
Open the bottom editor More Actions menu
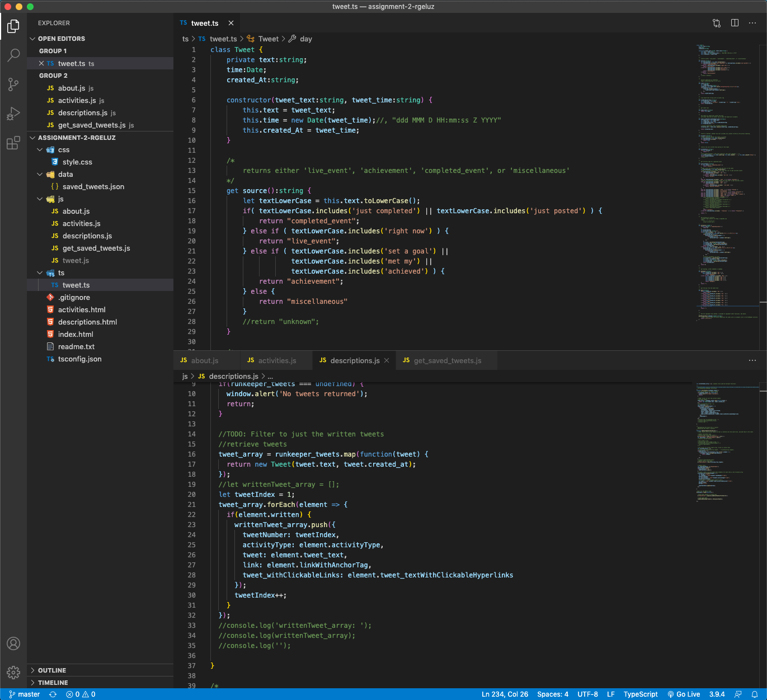click(752, 360)
